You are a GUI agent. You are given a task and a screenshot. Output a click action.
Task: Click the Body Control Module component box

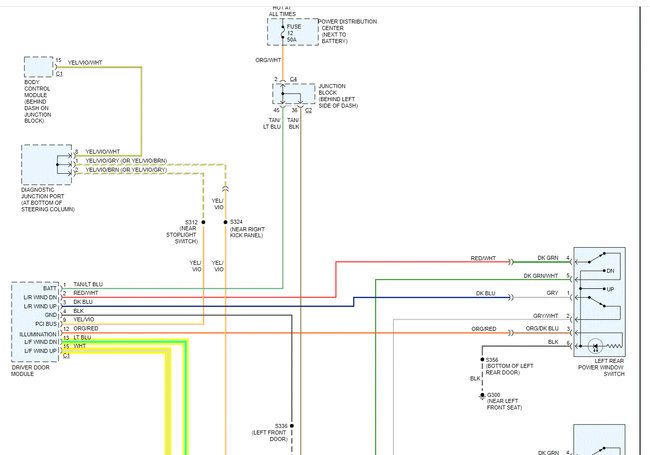tap(39, 67)
